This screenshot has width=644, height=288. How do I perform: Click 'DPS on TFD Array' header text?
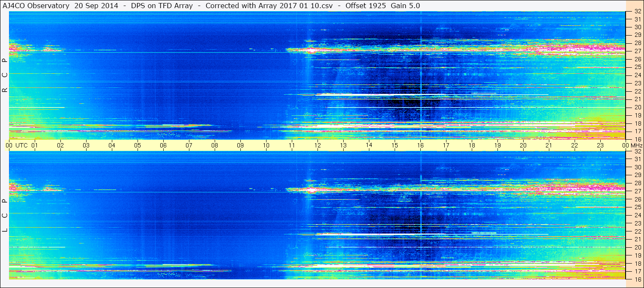[162, 6]
